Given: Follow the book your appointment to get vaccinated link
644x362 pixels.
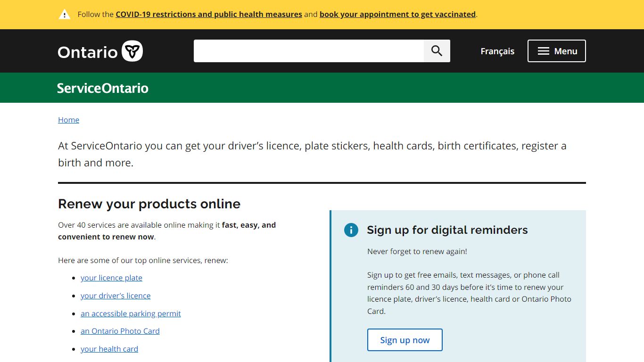Looking at the screenshot, I should tap(397, 14).
